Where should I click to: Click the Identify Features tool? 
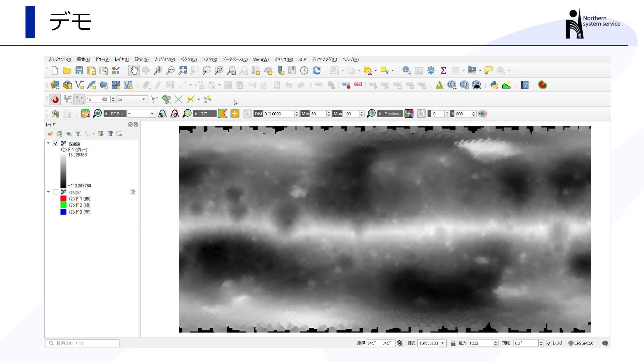pyautogui.click(x=407, y=70)
